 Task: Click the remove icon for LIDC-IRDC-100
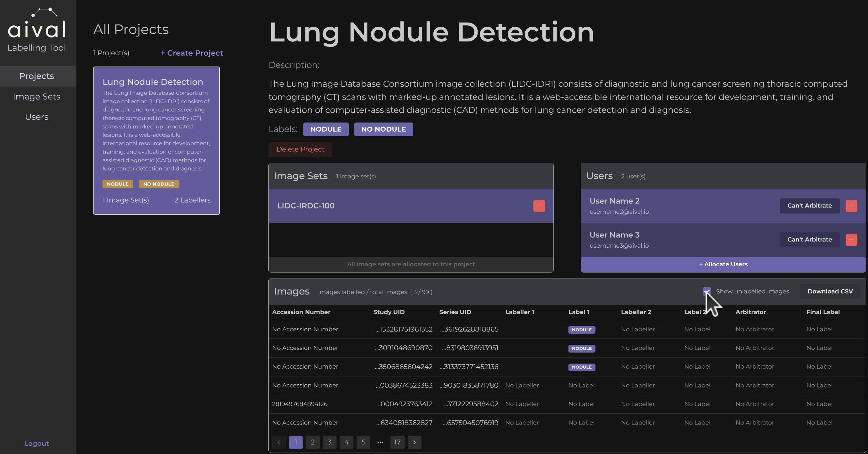539,206
